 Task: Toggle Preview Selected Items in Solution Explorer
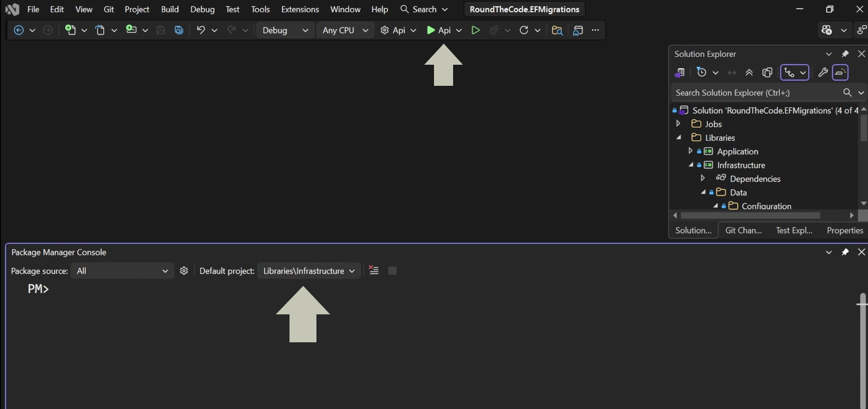tap(841, 73)
